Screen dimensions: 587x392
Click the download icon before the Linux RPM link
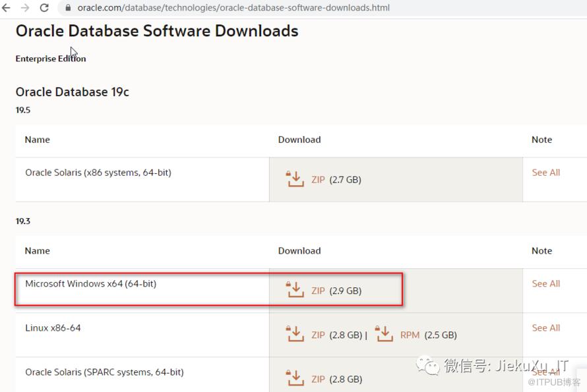click(384, 333)
